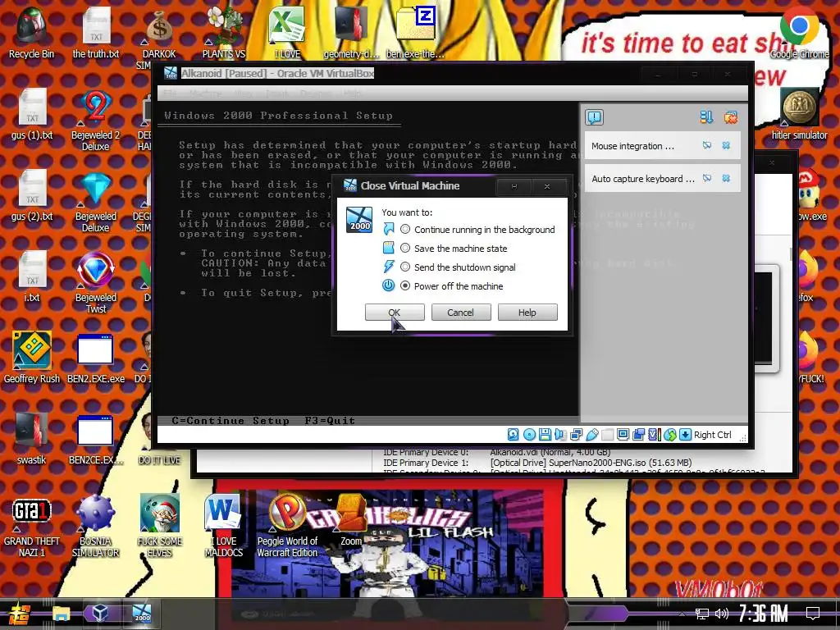Screen dimensions: 840x630
Task: Disable future Mouse integration messages icon
Action: pos(707,146)
